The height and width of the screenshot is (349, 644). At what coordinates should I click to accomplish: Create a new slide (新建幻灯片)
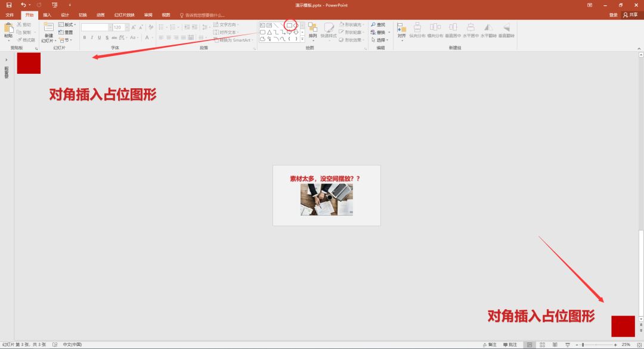[48, 32]
